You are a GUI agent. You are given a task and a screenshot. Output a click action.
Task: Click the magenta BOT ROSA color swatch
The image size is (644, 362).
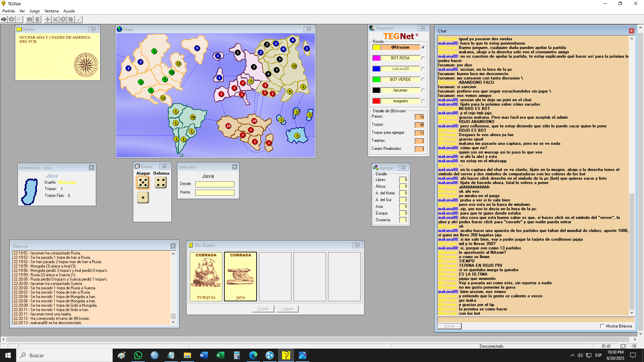click(x=376, y=58)
